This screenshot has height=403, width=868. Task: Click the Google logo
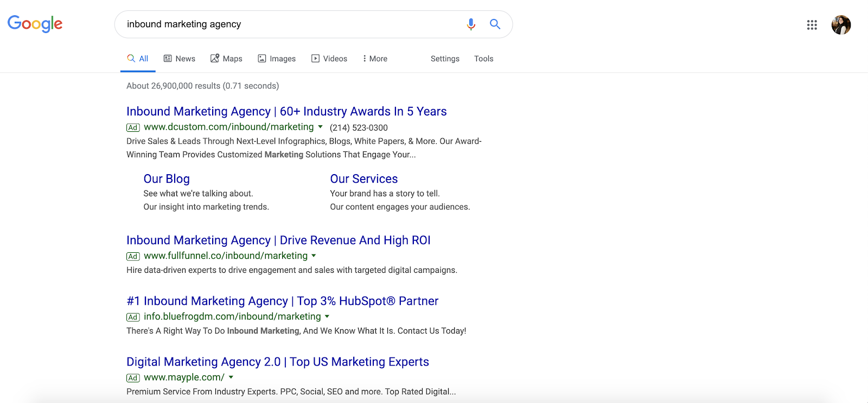[35, 24]
